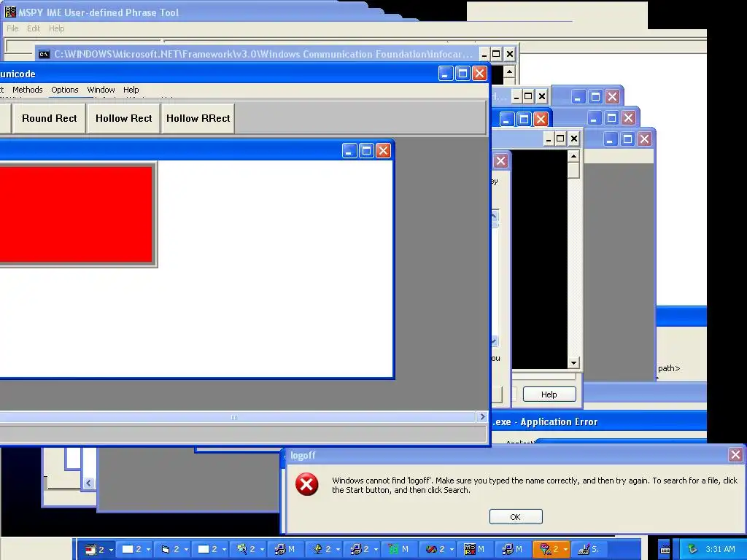The image size is (747, 560).
Task: Close the command prompt window
Action: click(x=510, y=54)
